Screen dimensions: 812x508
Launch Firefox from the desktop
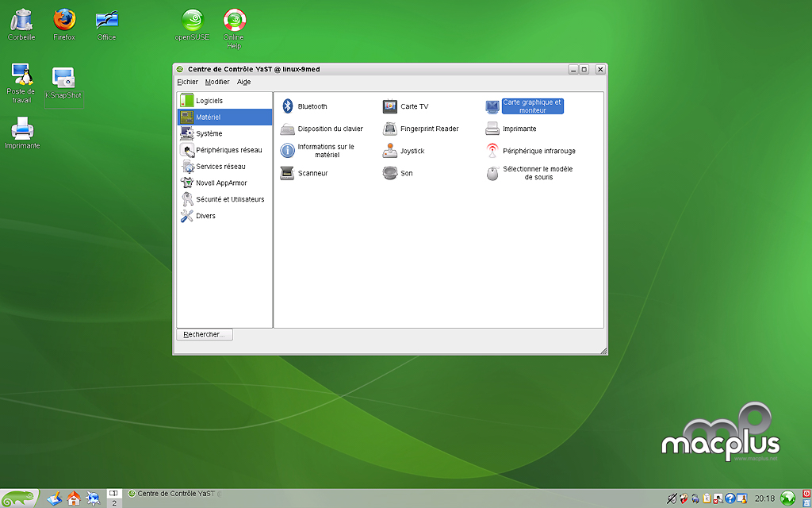[x=64, y=25]
